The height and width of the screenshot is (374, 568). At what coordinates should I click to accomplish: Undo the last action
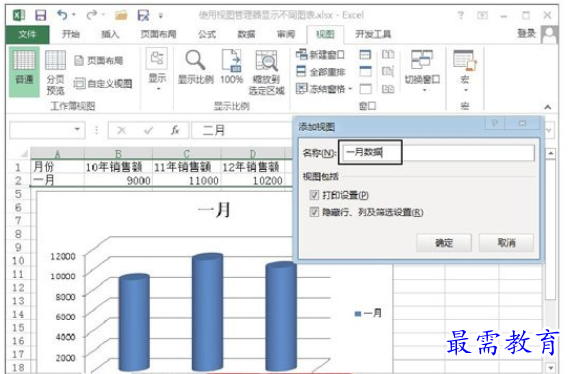63,15
